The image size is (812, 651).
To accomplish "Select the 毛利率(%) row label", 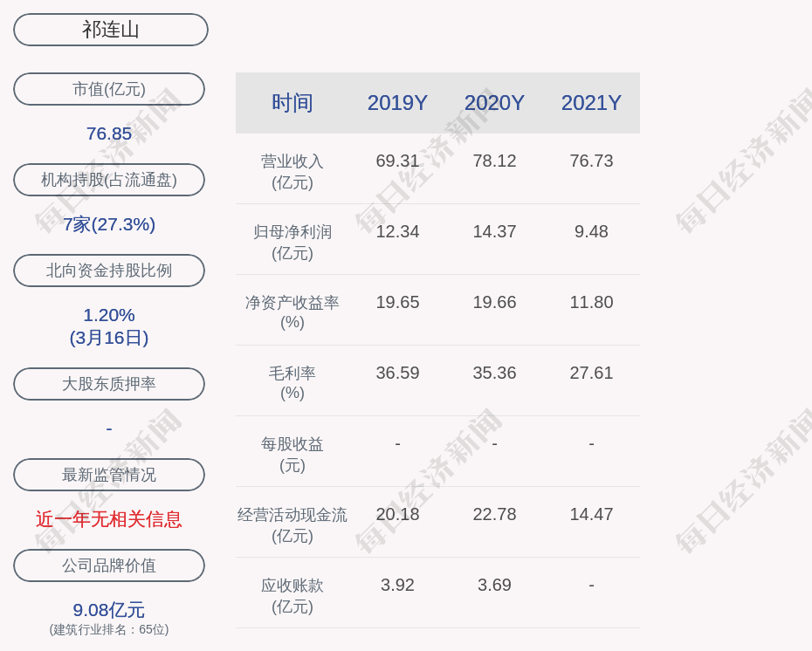I will (x=292, y=383).
